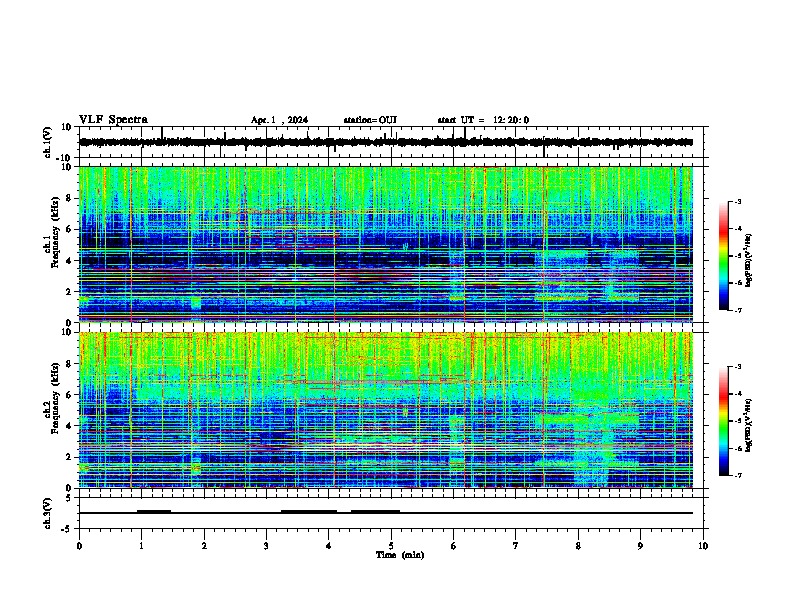Click the "station=OUI" header label

click(370, 120)
